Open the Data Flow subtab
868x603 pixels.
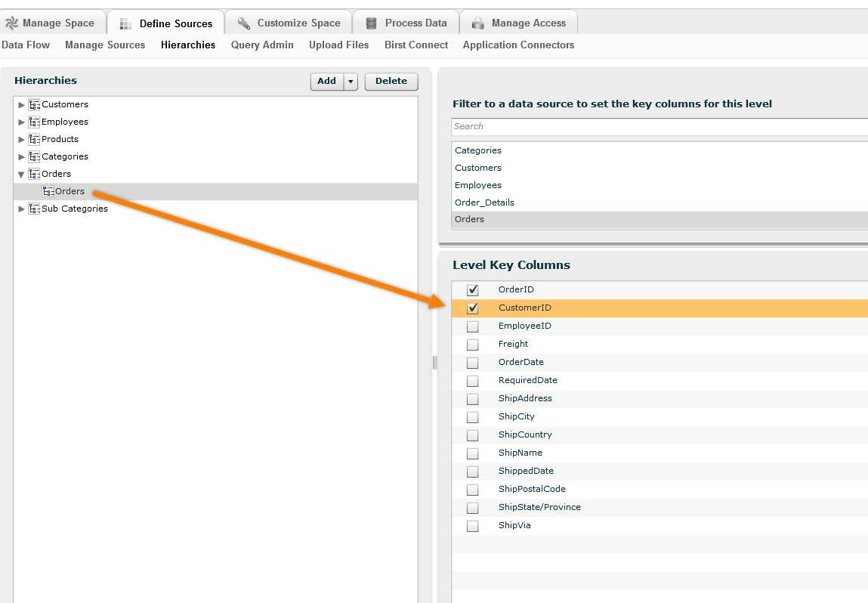26,45
